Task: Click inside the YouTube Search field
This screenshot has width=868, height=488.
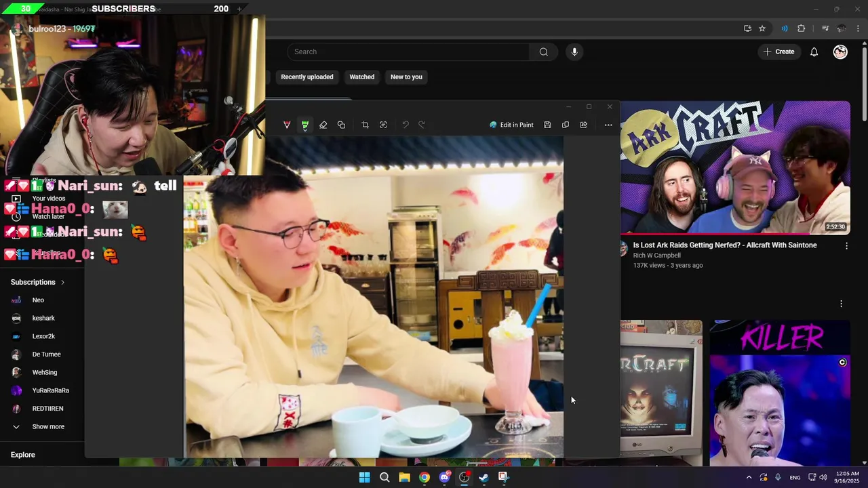Action: [x=408, y=52]
